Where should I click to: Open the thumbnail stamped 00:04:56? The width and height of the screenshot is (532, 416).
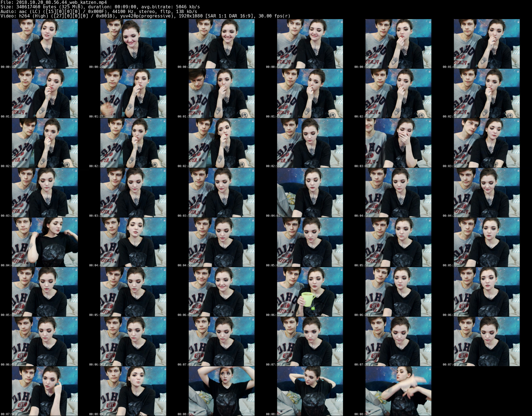[x=222, y=242]
